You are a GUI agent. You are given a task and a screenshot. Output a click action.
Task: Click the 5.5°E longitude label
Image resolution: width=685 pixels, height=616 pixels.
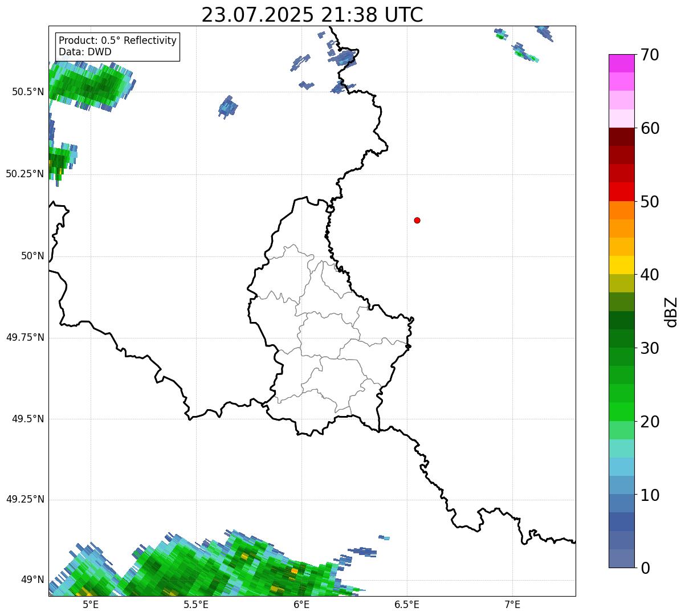(196, 604)
